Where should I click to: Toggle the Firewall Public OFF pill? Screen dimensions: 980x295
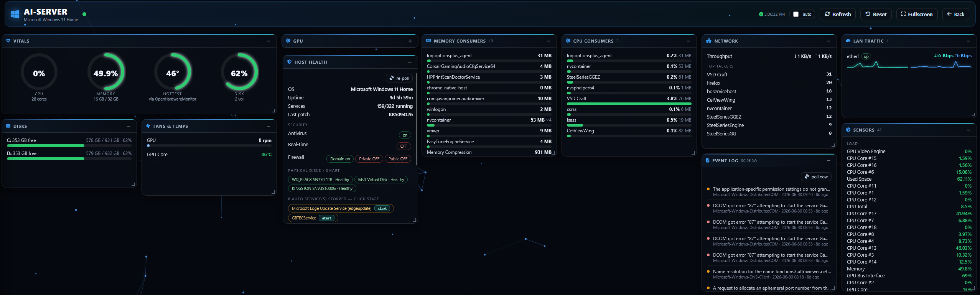(398, 159)
